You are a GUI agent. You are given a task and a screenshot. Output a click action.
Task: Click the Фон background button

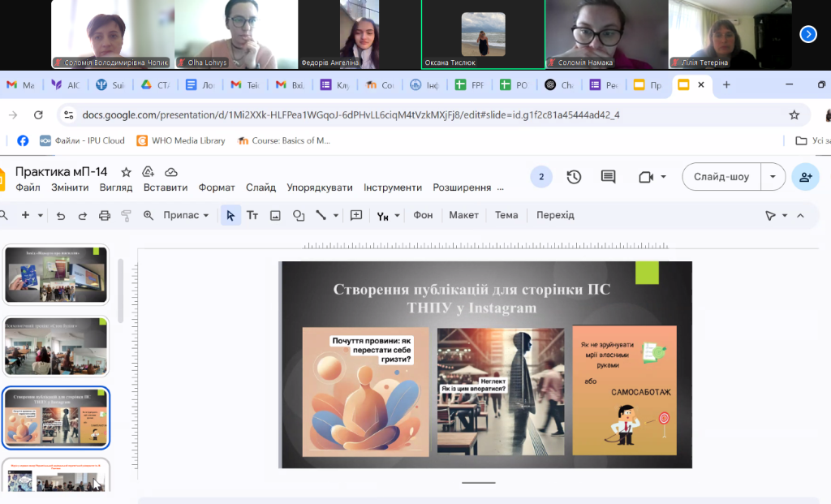[423, 215]
